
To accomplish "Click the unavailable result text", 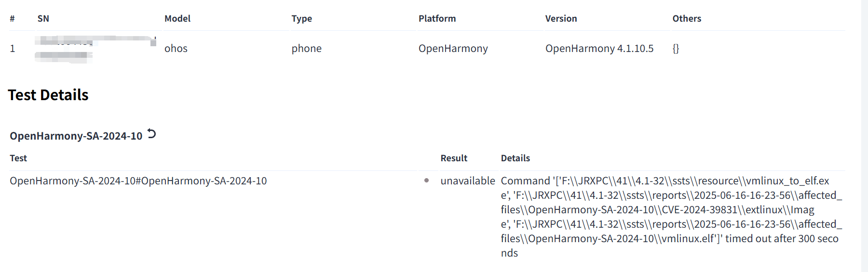I will tap(468, 181).
